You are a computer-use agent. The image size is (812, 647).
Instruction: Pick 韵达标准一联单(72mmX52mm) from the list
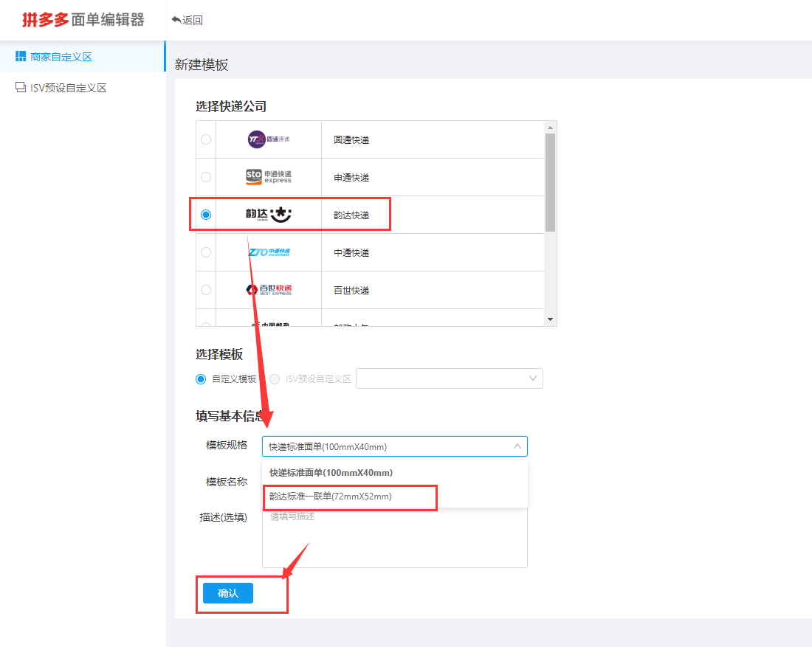click(395, 497)
